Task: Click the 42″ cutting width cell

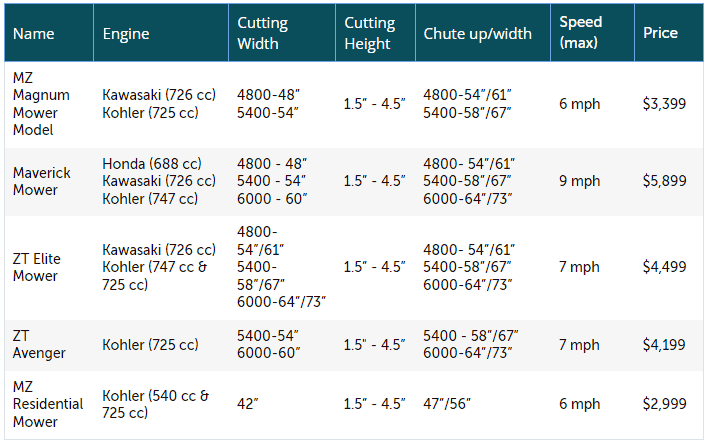Action: (248, 403)
